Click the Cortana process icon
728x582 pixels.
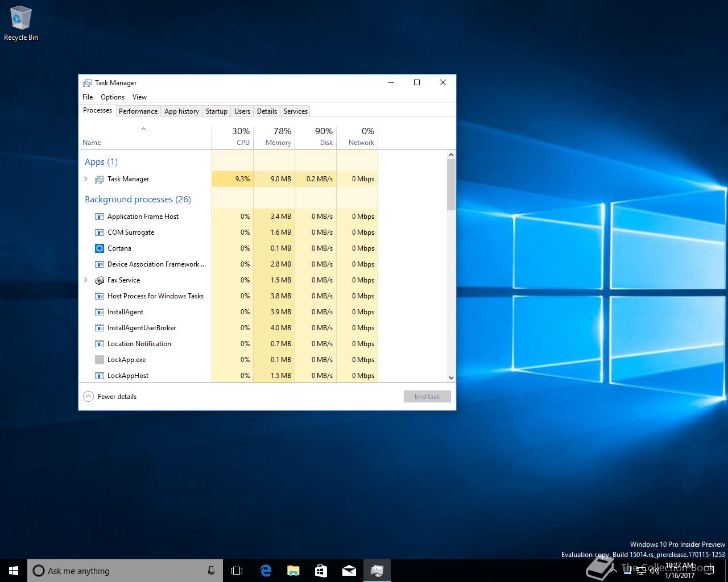[x=100, y=248]
